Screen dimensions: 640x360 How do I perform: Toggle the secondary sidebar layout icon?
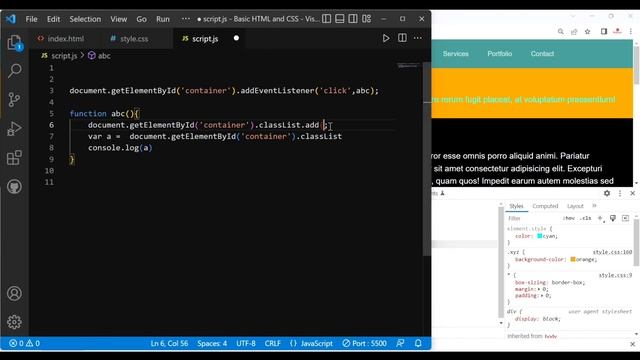coord(353,19)
